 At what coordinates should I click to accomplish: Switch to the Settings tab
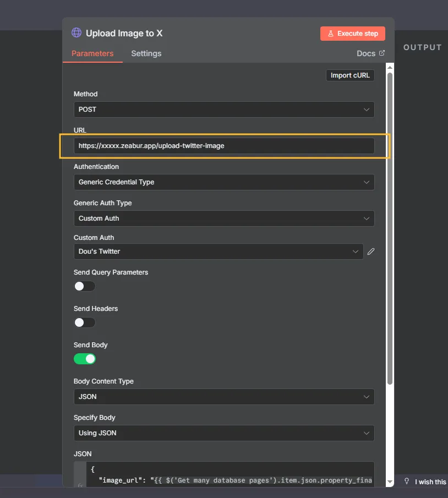pyautogui.click(x=146, y=53)
